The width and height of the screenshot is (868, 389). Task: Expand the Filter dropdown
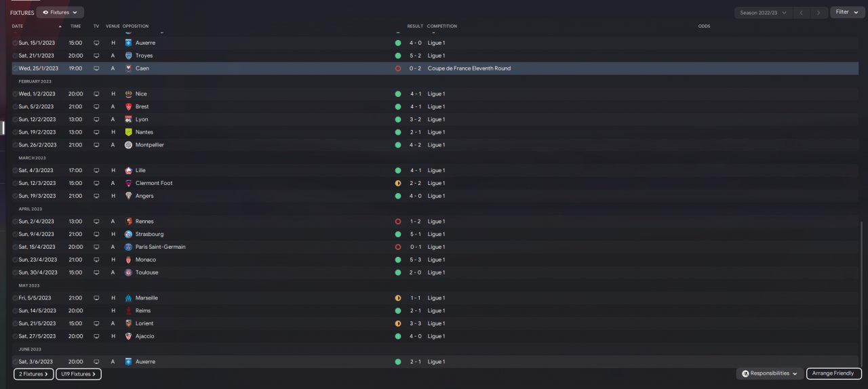847,12
